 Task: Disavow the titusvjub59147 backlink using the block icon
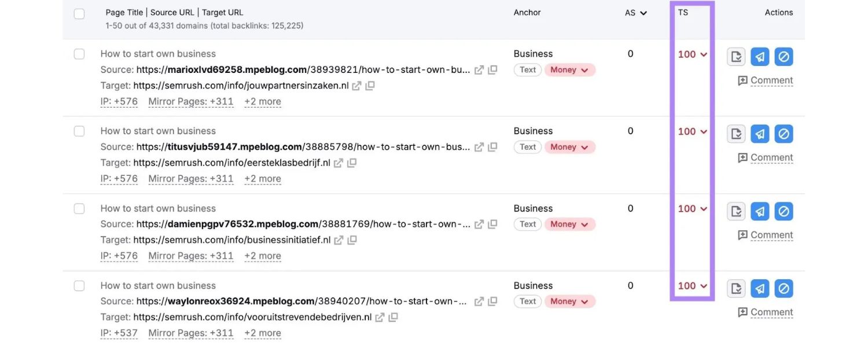[784, 133]
